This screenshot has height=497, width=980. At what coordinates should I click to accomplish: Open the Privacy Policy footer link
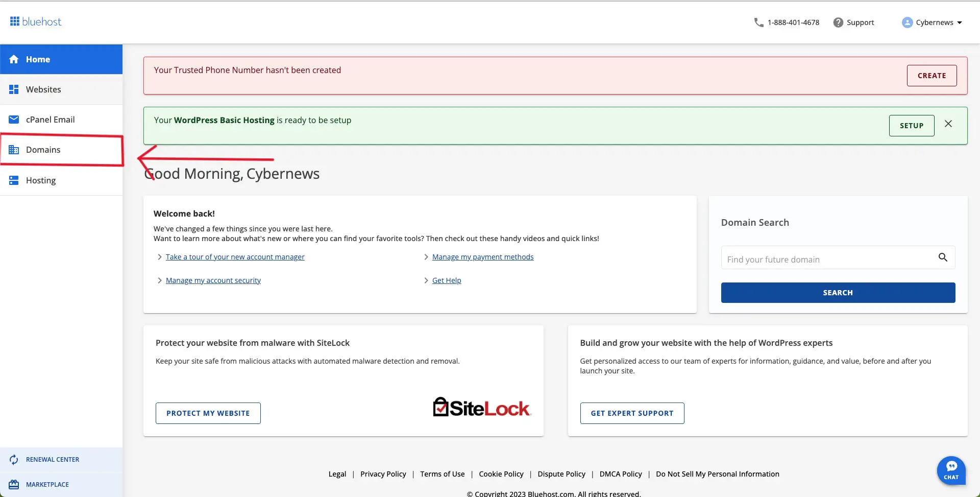383,474
